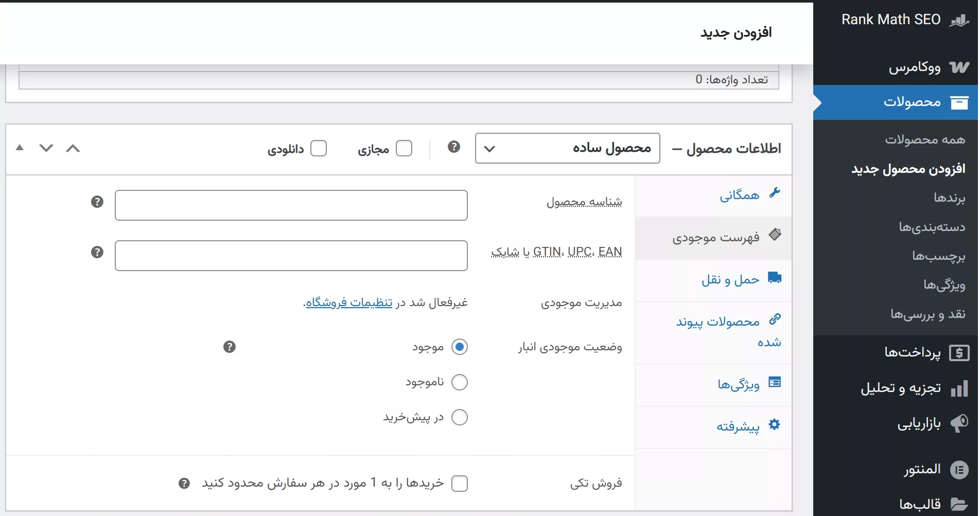Select the ناموجود (out of stock) radio option
This screenshot has width=980, height=516.
[459, 382]
